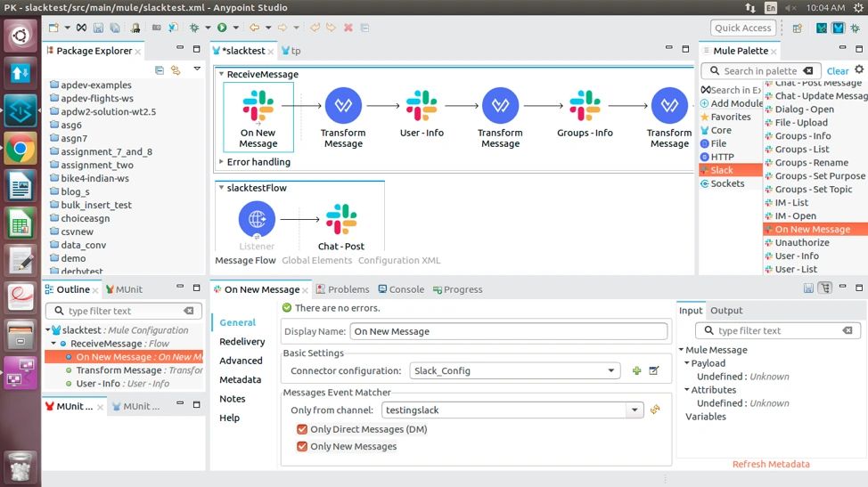Open Run button dropdown arrow
This screenshot has height=487, width=868.
point(235,28)
